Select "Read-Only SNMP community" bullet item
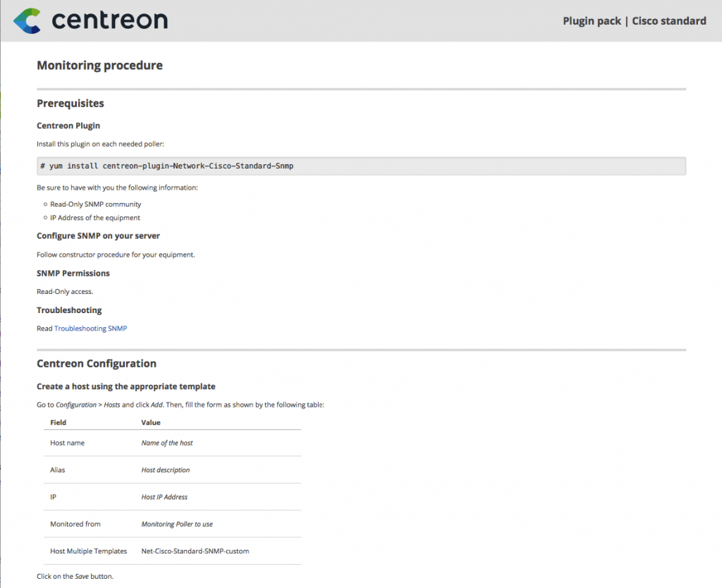The image size is (722, 588). click(96, 204)
